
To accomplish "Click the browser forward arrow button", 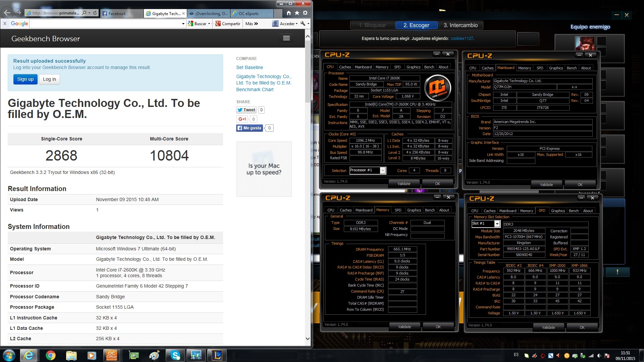I will click(18, 13).
